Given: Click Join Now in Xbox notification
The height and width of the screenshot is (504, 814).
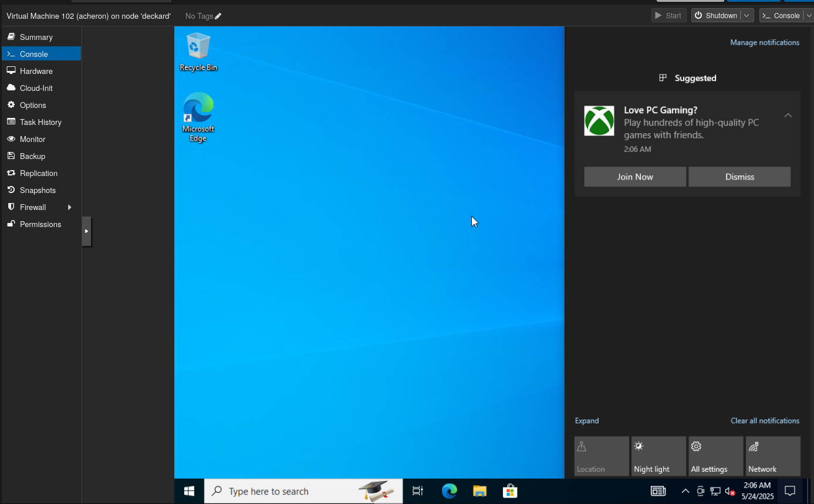Looking at the screenshot, I should [x=635, y=177].
